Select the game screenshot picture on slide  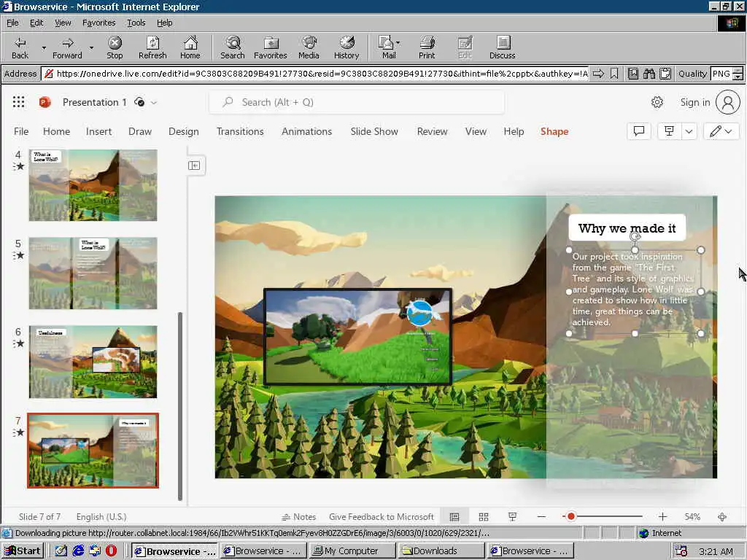[357, 336]
